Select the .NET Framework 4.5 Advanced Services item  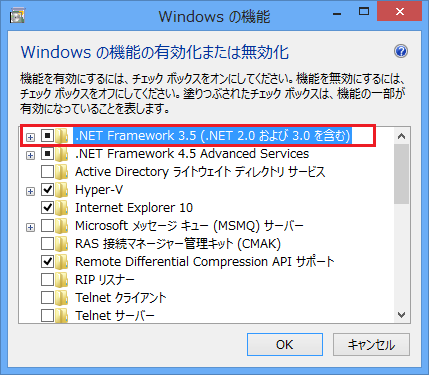(192, 154)
